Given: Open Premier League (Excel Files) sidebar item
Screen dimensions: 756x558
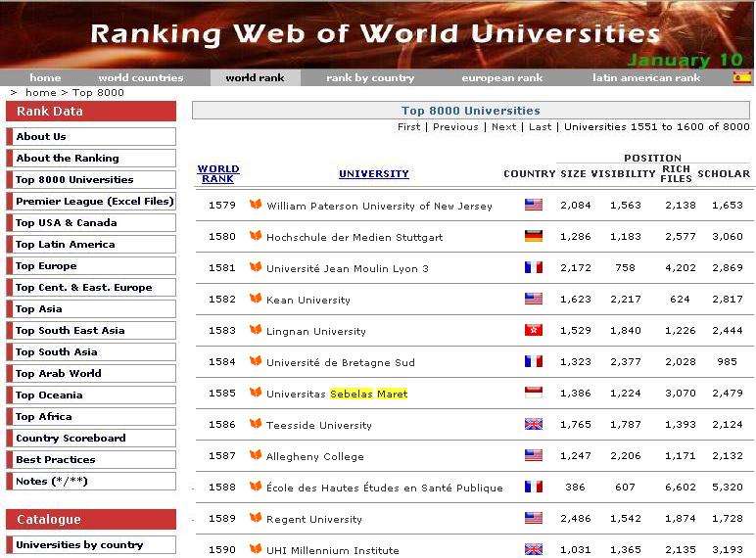Looking at the screenshot, I should (92, 201).
